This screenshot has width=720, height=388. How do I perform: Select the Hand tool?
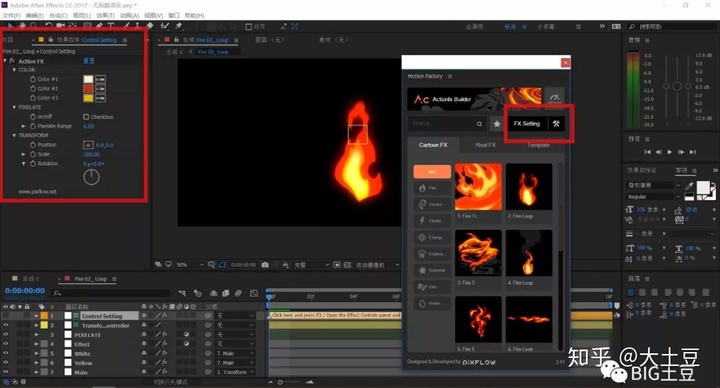coord(22,26)
